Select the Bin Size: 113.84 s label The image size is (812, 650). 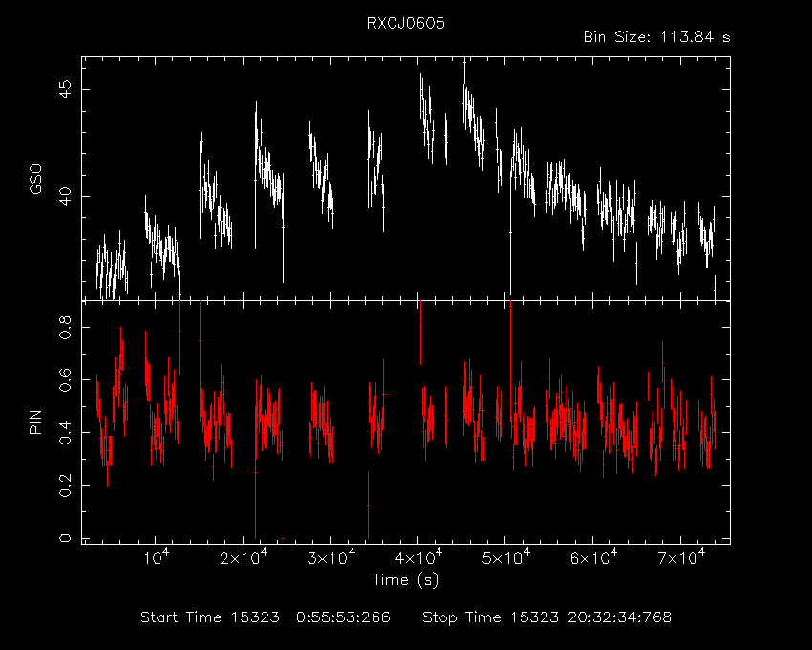(656, 37)
